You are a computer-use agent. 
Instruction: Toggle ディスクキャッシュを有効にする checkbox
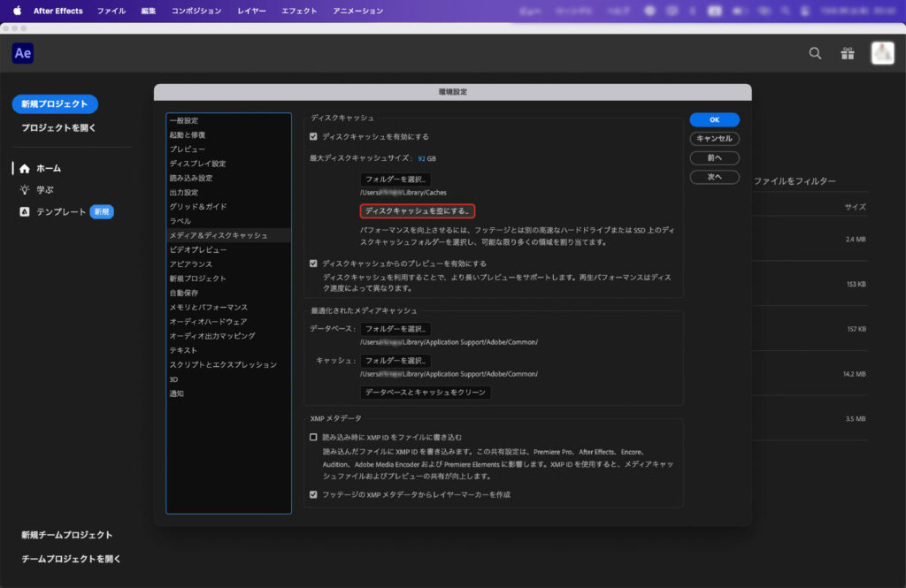[x=313, y=137]
